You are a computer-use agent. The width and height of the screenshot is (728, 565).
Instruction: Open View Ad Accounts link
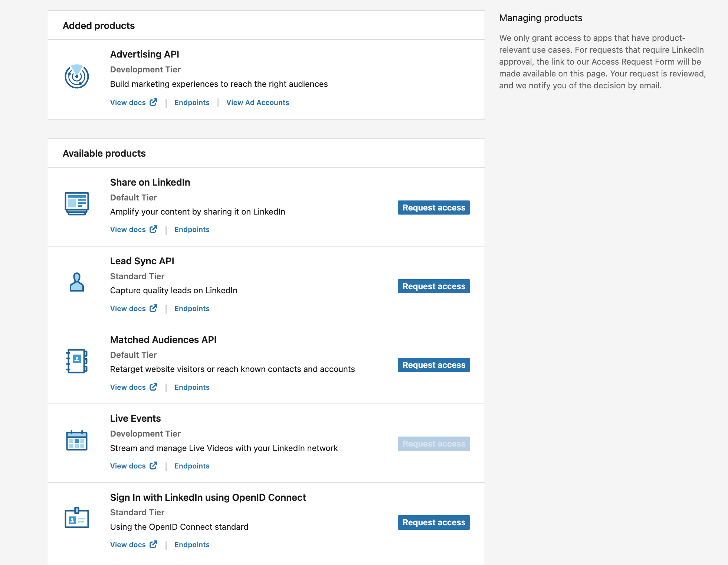tap(258, 102)
